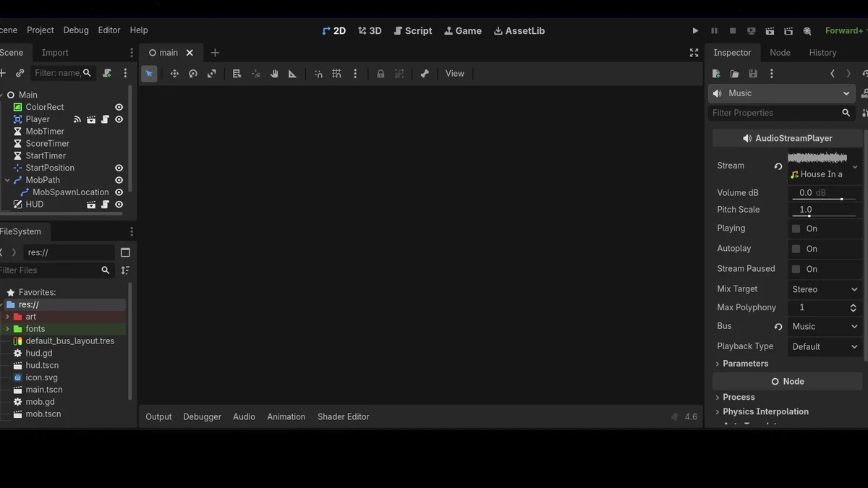This screenshot has width=868, height=488.
Task: Run a specific scene empty clapperboard icon
Action: pyautogui.click(x=788, y=31)
